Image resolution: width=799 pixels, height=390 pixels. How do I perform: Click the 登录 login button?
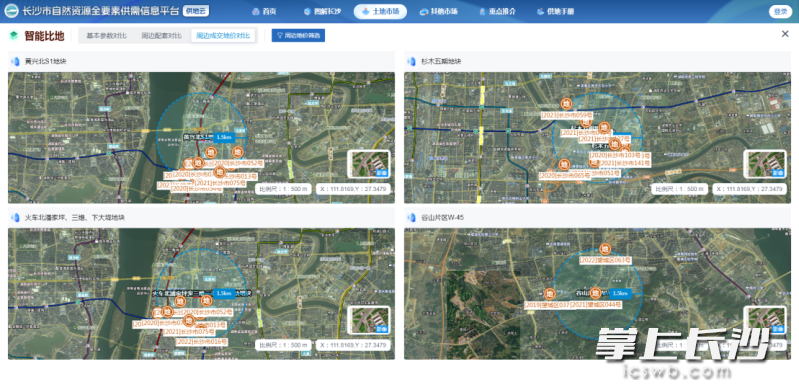[780, 11]
